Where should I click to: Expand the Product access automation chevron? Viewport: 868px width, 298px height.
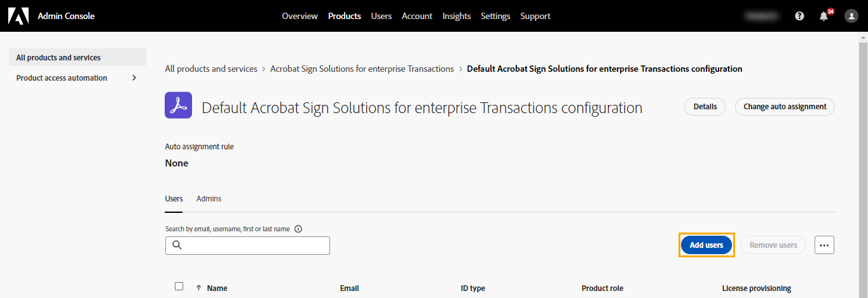pyautogui.click(x=134, y=78)
